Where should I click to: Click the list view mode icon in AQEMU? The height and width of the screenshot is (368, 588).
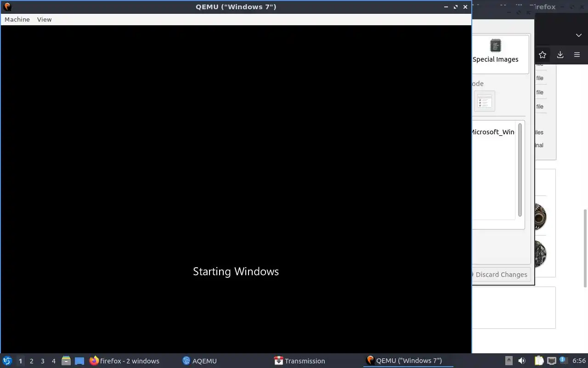pos(484,101)
